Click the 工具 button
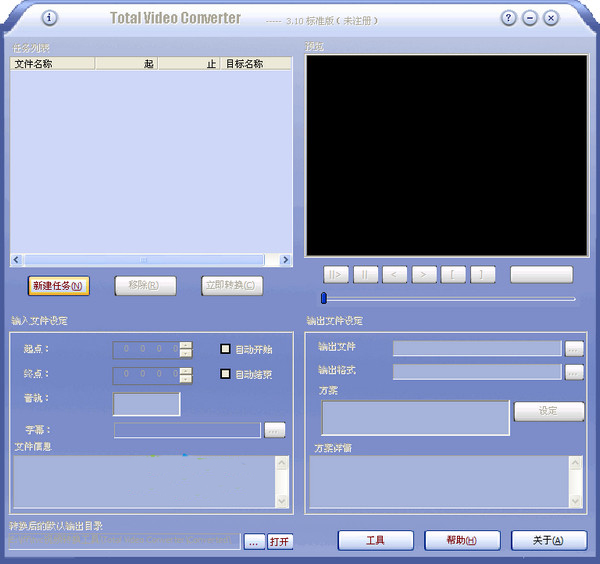 pyautogui.click(x=375, y=540)
